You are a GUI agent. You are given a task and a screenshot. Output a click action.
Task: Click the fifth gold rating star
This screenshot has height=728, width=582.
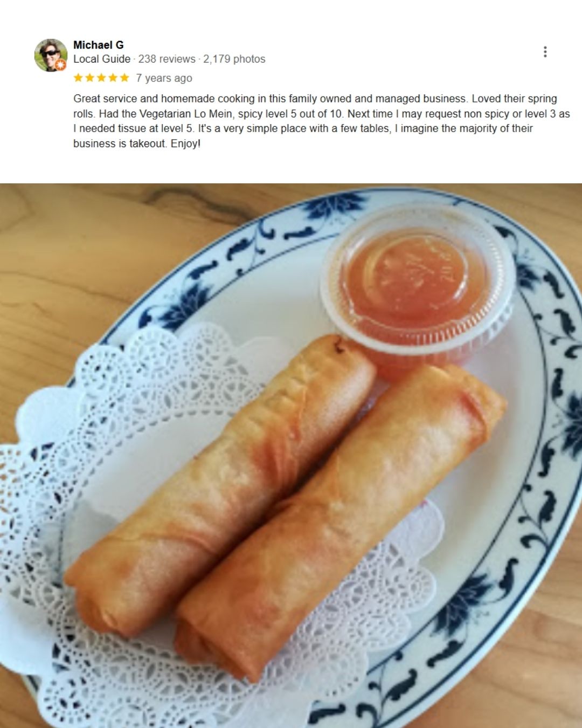[x=124, y=78]
